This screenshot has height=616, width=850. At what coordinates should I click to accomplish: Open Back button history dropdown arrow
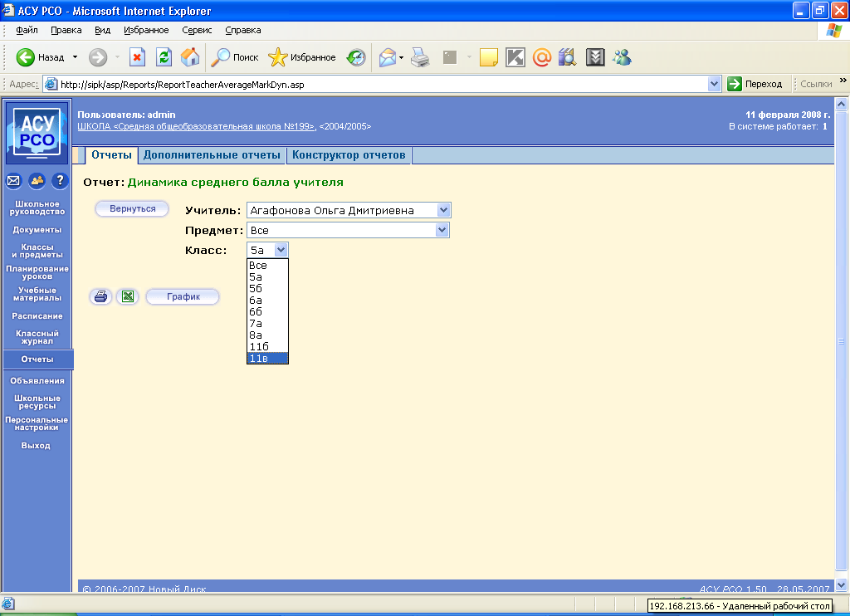[75, 57]
